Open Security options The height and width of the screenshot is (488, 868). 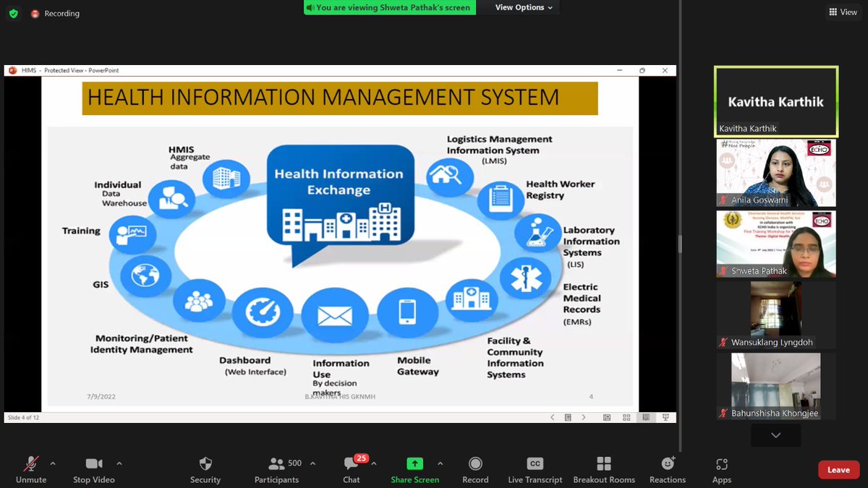pyautogui.click(x=205, y=470)
